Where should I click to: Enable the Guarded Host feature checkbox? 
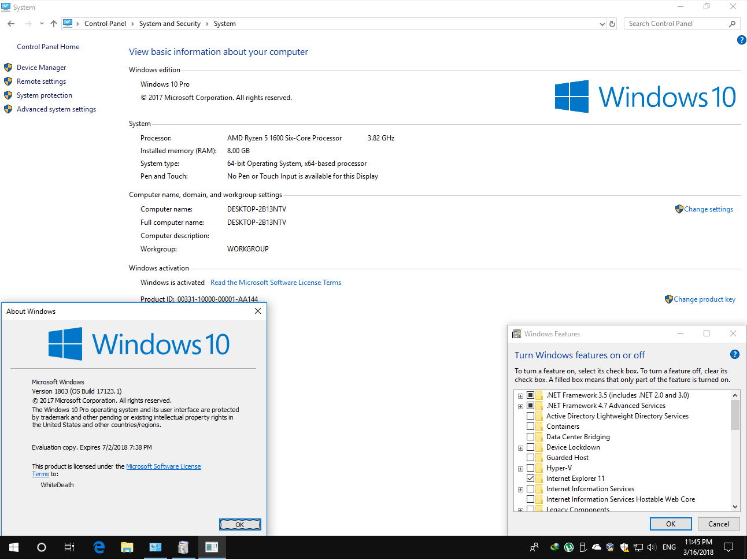point(530,458)
